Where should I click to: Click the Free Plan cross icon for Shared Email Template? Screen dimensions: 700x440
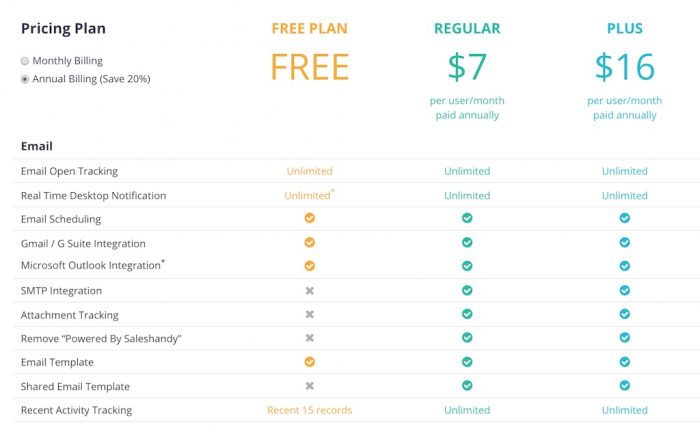[309, 386]
